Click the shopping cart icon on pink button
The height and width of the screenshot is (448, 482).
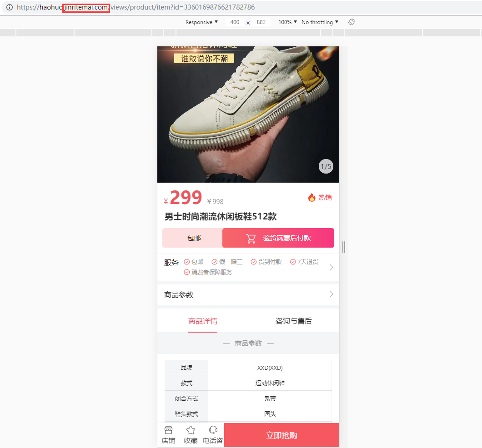(251, 238)
